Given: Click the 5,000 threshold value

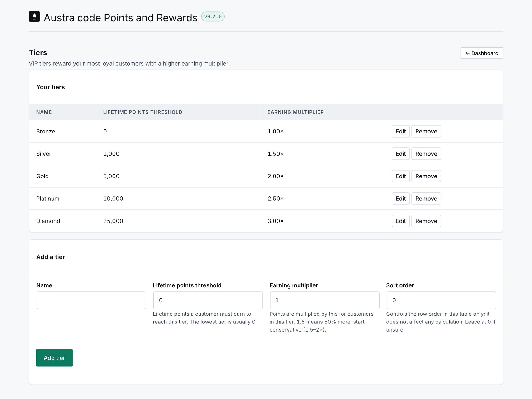Looking at the screenshot, I should pos(111,176).
